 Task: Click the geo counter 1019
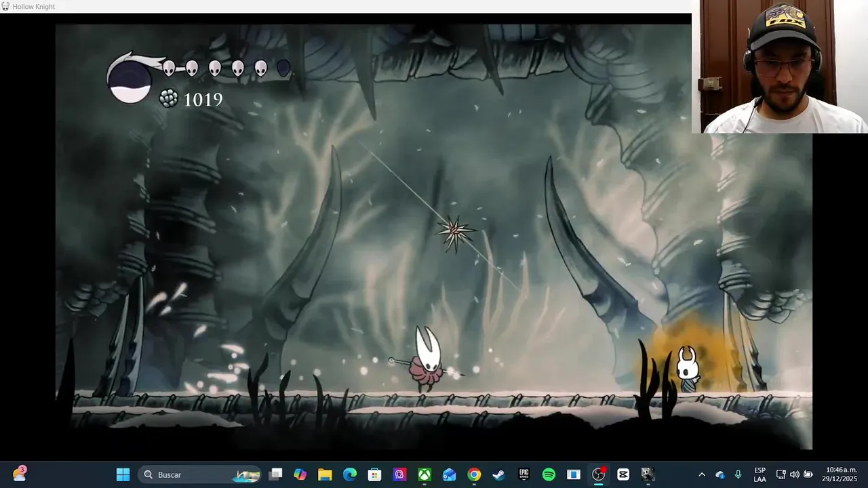(x=203, y=100)
